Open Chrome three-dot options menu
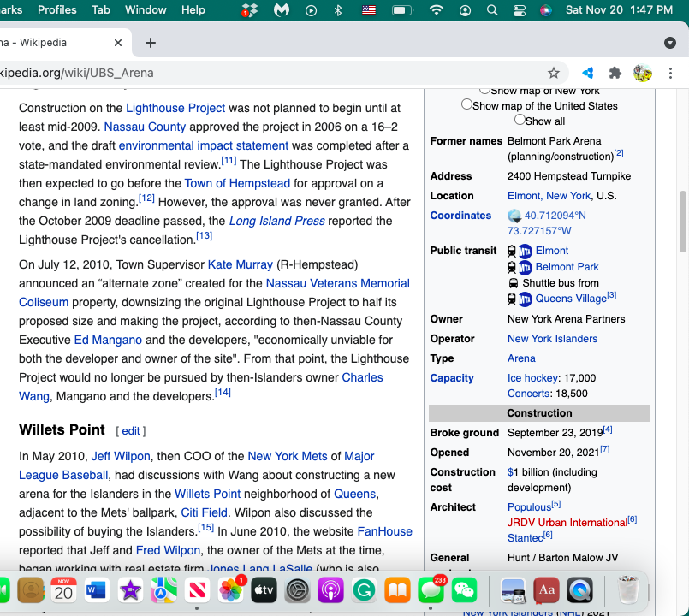The height and width of the screenshot is (616, 689). pyautogui.click(x=670, y=73)
